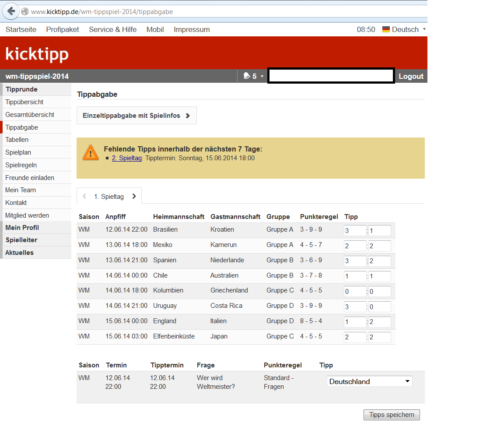Click the kicktipp logo
This screenshot has height=423, width=504.
click(x=37, y=54)
